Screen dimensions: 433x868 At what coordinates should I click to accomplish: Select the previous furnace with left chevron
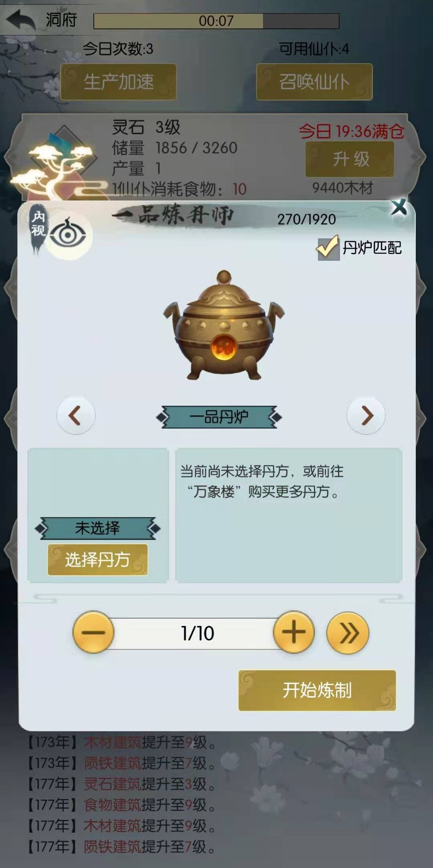click(76, 415)
